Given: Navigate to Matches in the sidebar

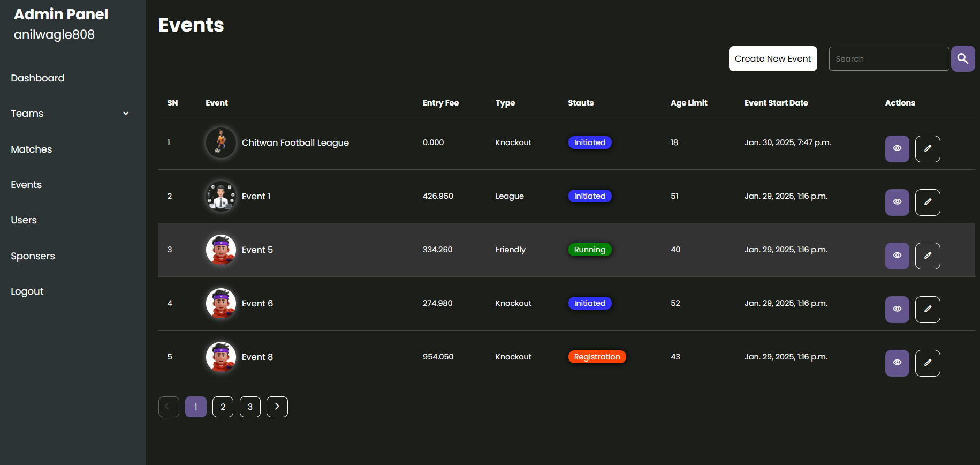Looking at the screenshot, I should [x=32, y=149].
